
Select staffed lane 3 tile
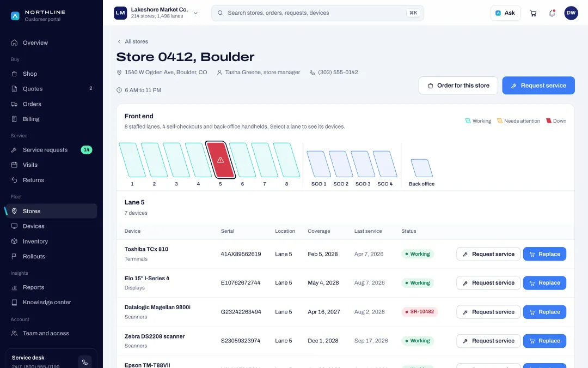(176, 160)
